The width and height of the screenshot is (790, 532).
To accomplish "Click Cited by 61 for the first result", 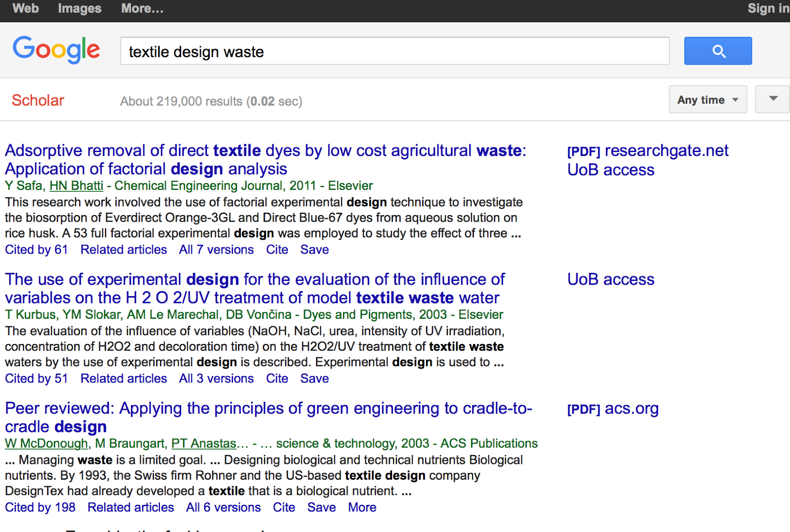I will tap(37, 250).
